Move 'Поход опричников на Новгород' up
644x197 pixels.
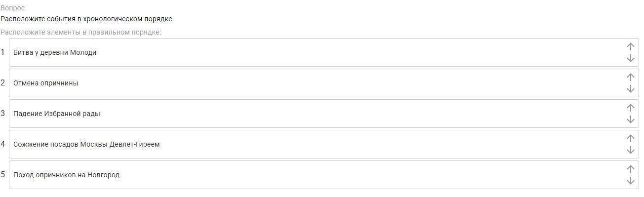tap(630, 169)
